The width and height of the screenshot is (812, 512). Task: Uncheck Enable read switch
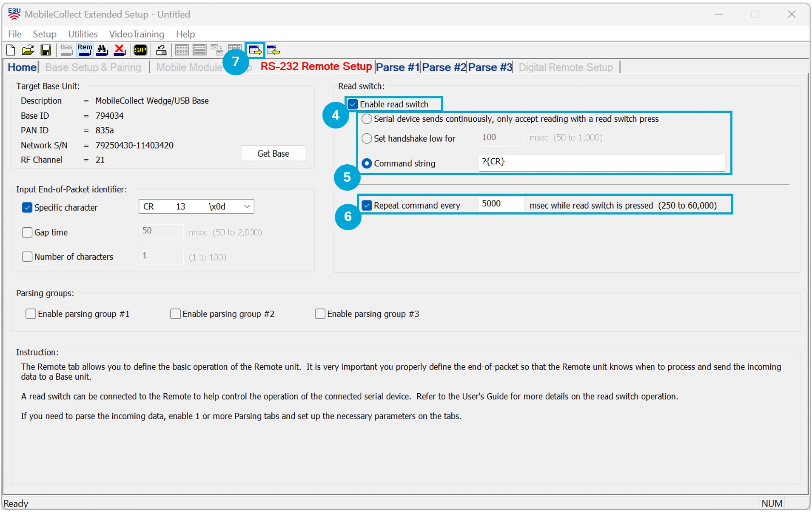click(x=353, y=104)
